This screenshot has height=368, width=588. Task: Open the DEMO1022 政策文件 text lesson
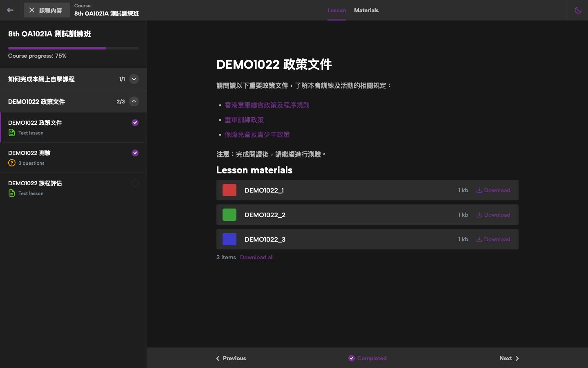[x=73, y=127]
